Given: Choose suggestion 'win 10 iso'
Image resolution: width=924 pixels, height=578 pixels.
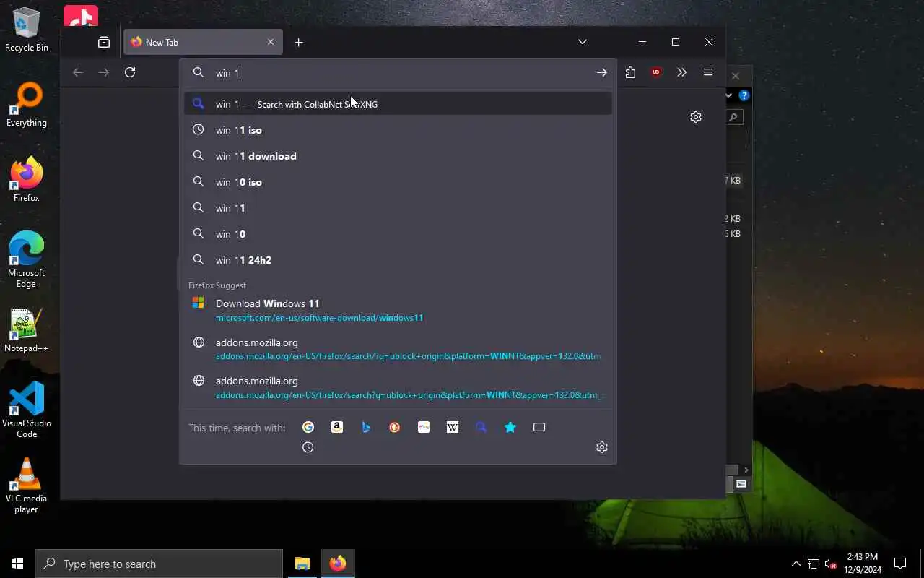Looking at the screenshot, I should point(398,182).
